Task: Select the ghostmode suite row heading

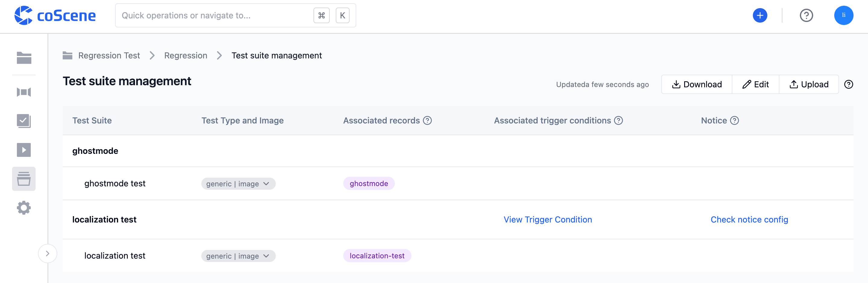Action: point(95,151)
